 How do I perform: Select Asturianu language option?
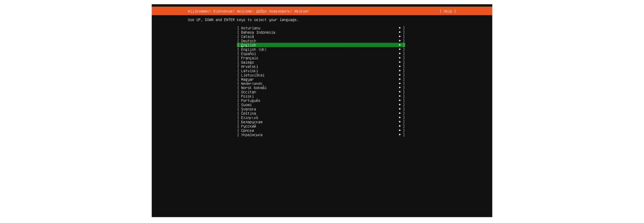(250, 28)
